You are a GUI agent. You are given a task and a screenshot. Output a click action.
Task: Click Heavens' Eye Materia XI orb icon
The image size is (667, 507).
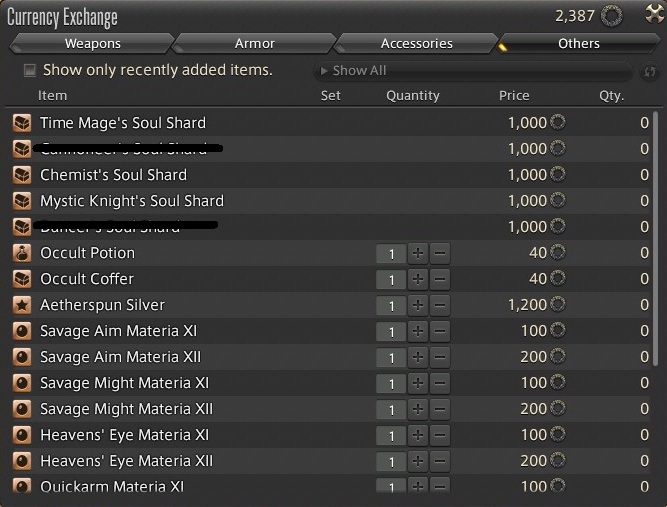pos(22,435)
